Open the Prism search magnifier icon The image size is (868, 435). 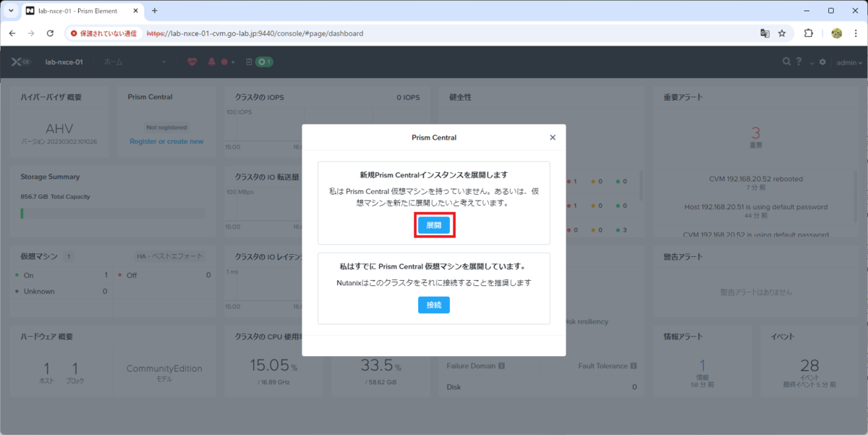point(787,62)
